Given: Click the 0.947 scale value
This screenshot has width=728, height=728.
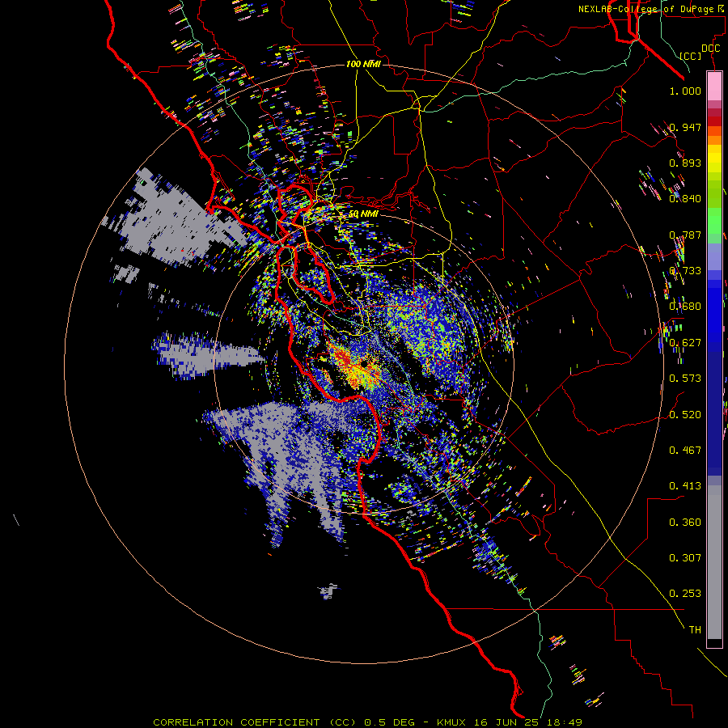Looking at the screenshot, I should click(x=685, y=127).
